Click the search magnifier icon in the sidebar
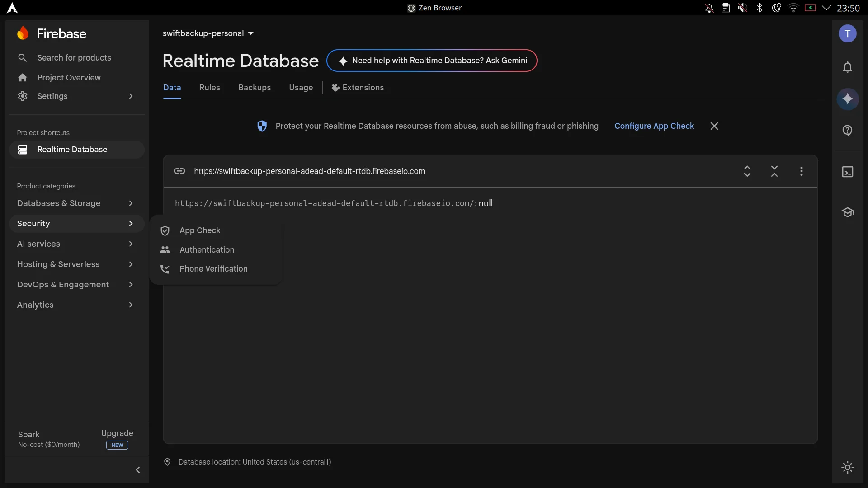This screenshot has width=868, height=488. click(x=23, y=58)
